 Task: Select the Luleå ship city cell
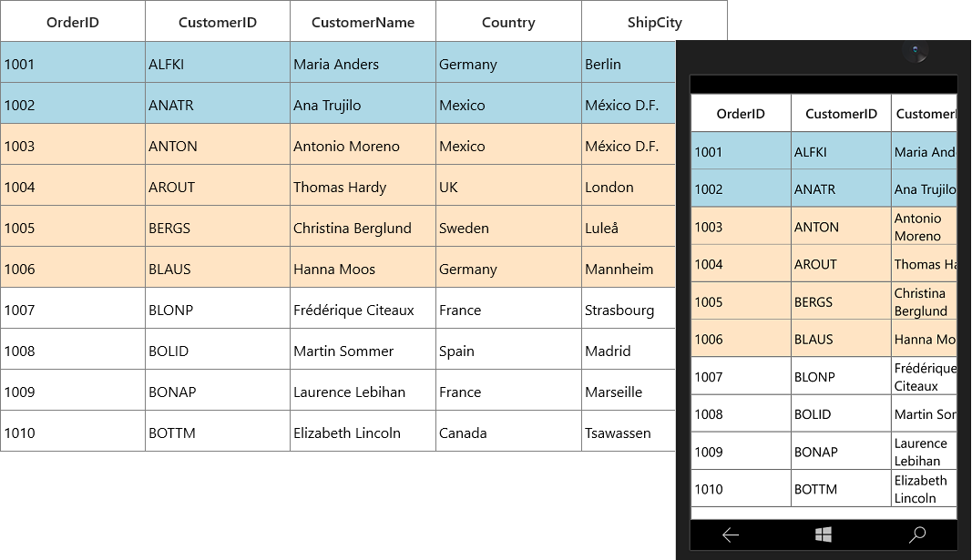pyautogui.click(x=629, y=226)
